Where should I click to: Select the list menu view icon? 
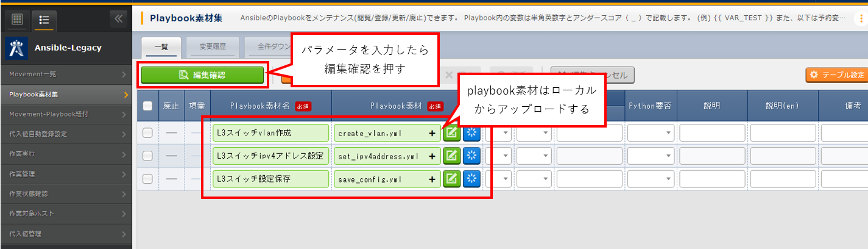(x=44, y=20)
